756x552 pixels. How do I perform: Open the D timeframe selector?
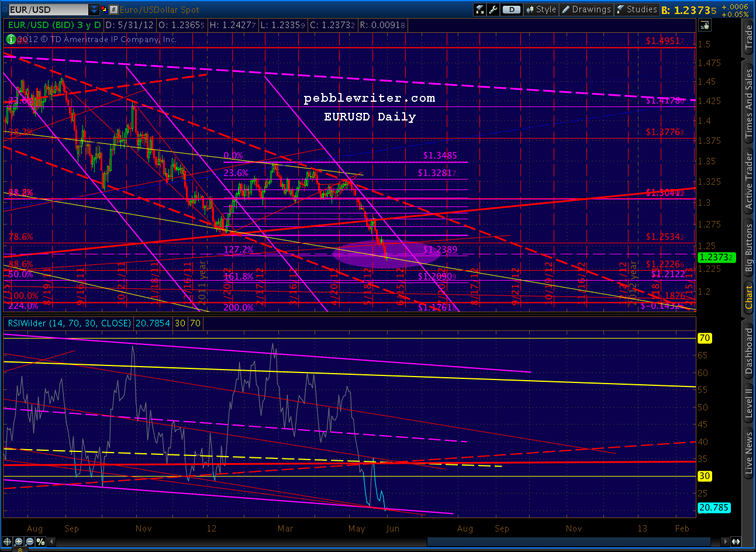pyautogui.click(x=512, y=9)
